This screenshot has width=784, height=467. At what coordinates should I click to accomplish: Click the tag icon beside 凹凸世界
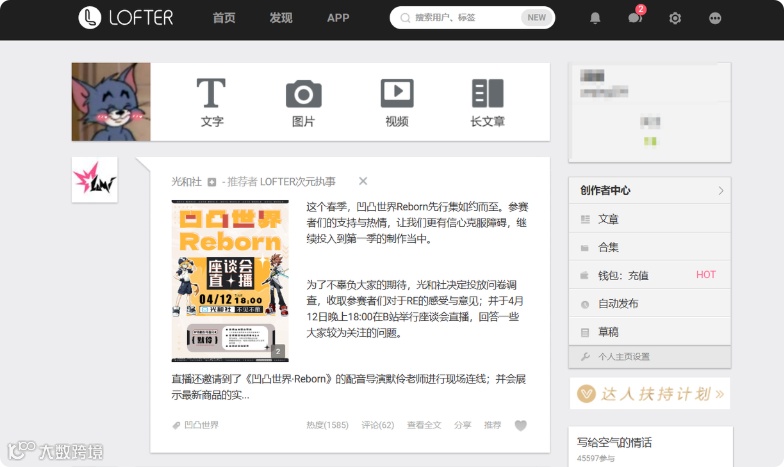tap(176, 426)
